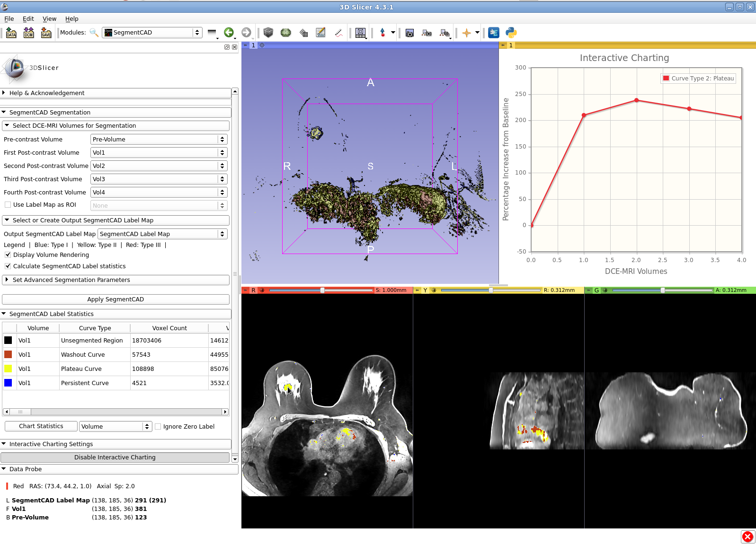This screenshot has height=545, width=756.
Task: Open the View menu
Action: (x=49, y=19)
